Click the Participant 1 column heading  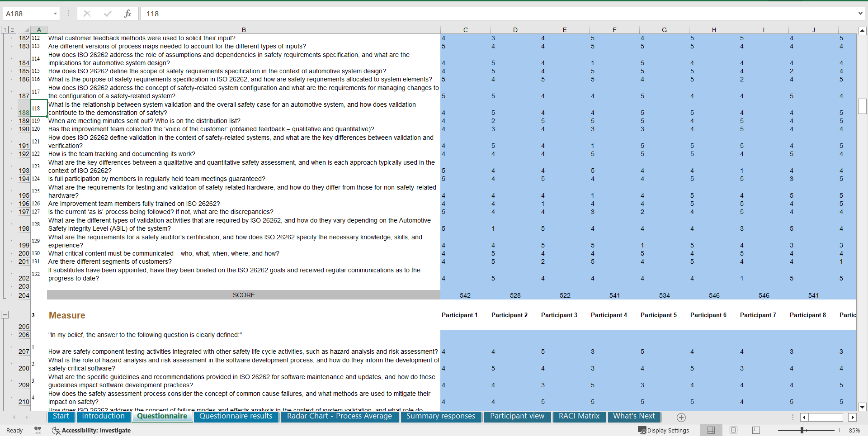pos(459,315)
